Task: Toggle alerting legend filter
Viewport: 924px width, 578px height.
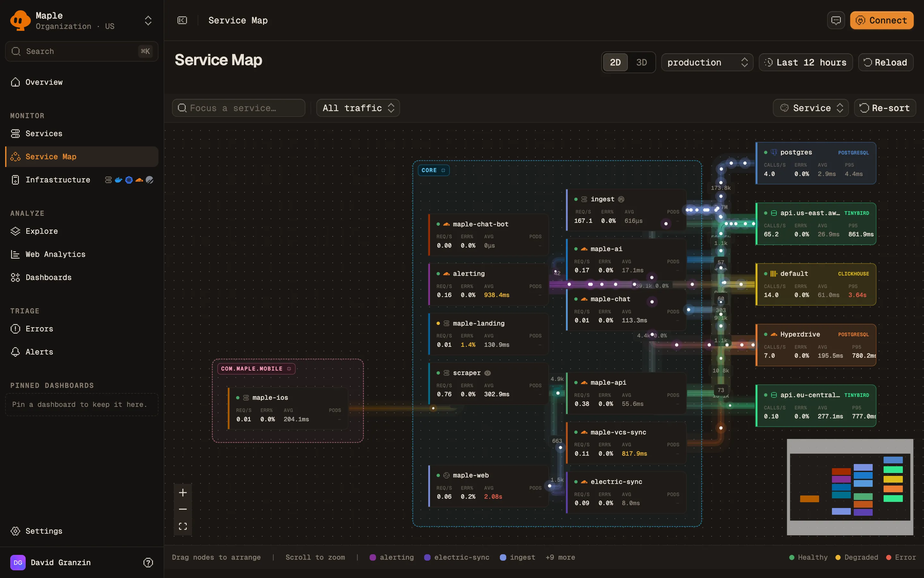Action: (392, 557)
